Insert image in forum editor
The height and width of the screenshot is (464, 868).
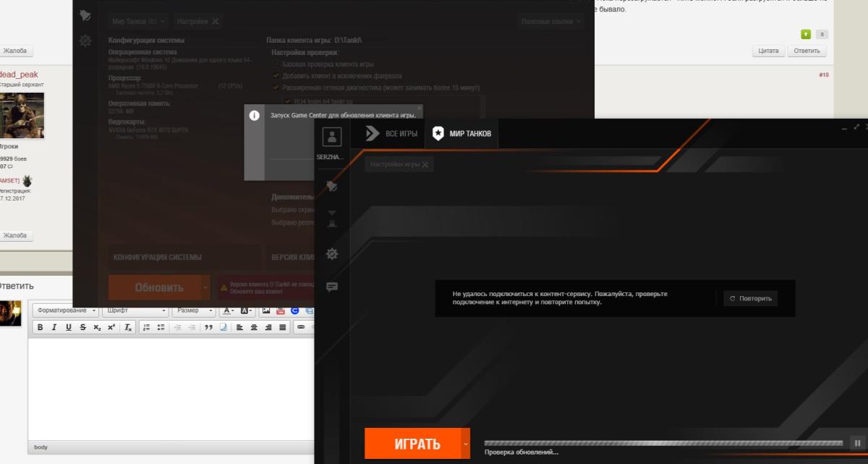[266, 311]
